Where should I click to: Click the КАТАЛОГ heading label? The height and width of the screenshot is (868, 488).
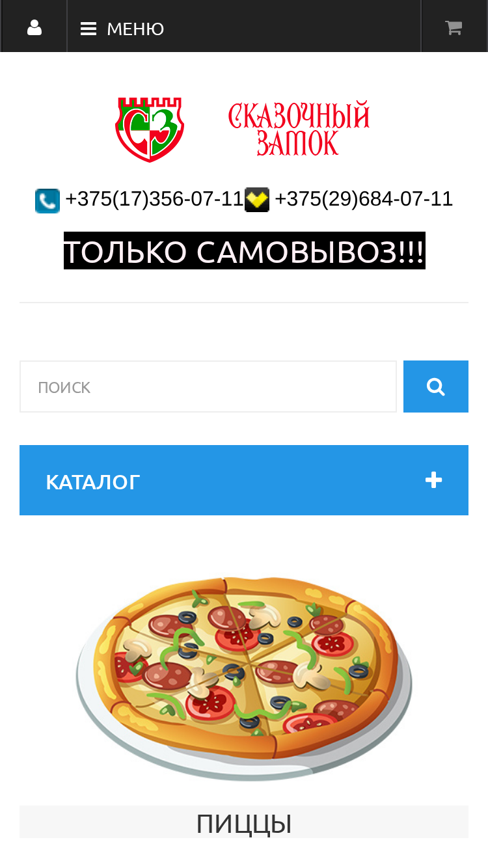(x=93, y=482)
